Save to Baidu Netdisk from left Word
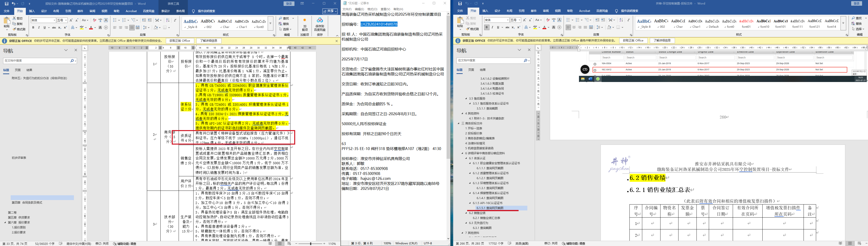The height and width of the screenshot is (246, 868). [320, 25]
